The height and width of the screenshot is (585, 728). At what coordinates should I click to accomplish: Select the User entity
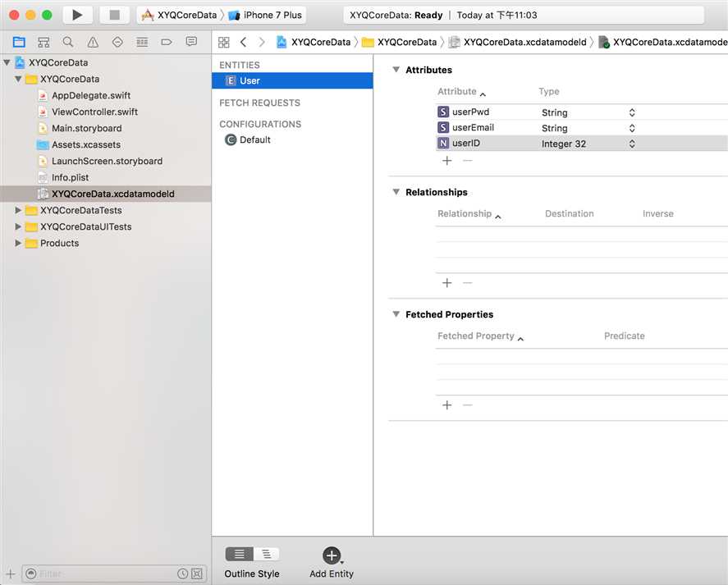(292, 80)
